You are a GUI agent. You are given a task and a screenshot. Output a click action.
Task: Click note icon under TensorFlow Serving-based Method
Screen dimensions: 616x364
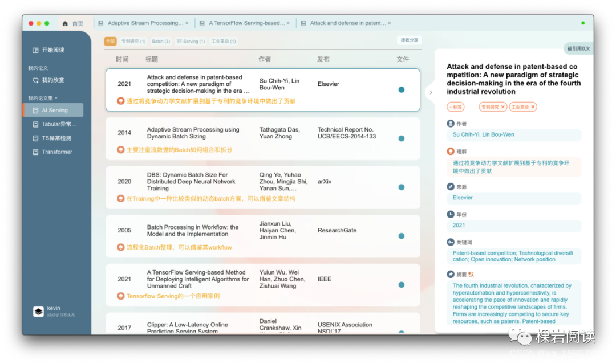point(120,296)
